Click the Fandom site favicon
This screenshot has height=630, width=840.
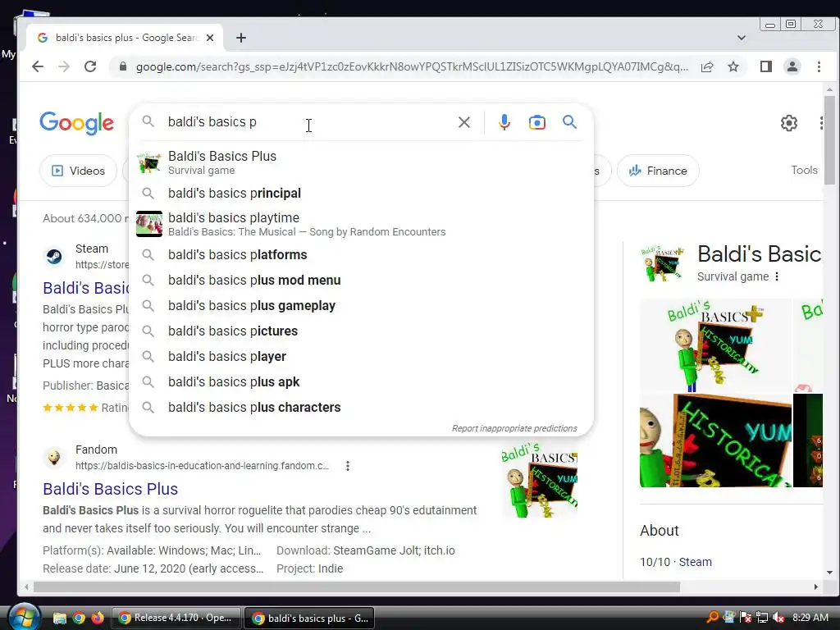pyautogui.click(x=53, y=458)
